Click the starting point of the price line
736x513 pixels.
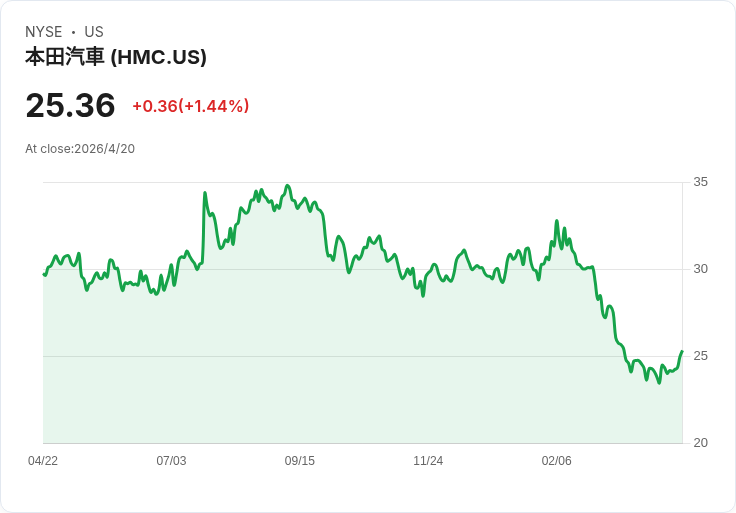[44, 274]
